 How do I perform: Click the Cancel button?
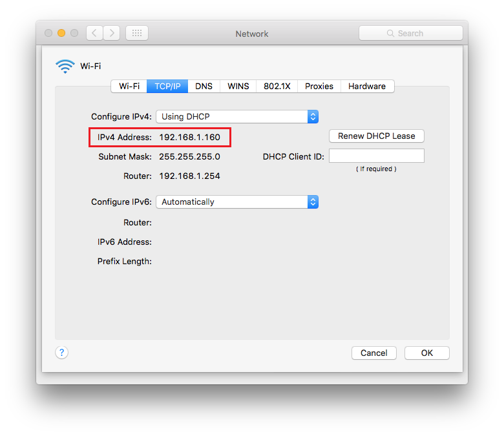coord(373,353)
